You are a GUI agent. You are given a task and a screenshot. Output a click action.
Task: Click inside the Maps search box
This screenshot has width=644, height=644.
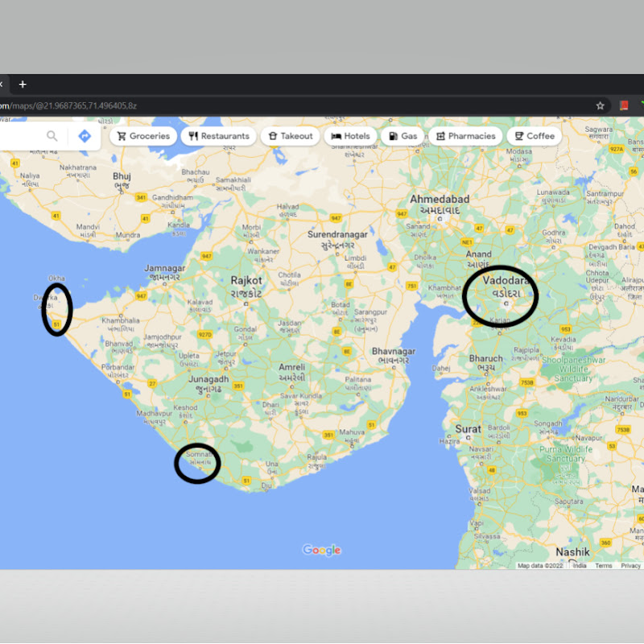click(x=21, y=136)
